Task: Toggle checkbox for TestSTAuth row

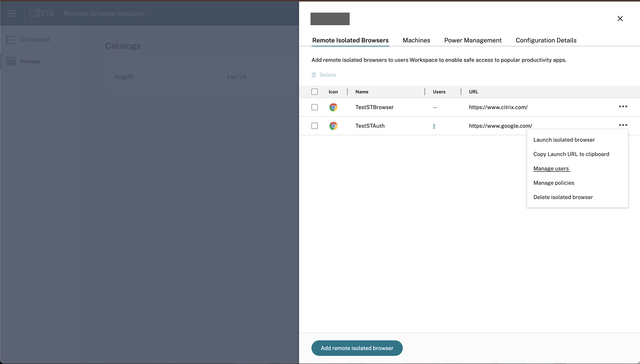Action: [x=314, y=126]
